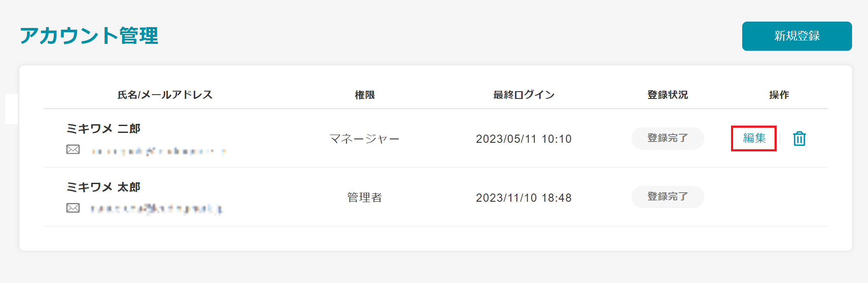
Task: Click the blurred email of ミキワメ 太郎
Action: [x=157, y=209]
